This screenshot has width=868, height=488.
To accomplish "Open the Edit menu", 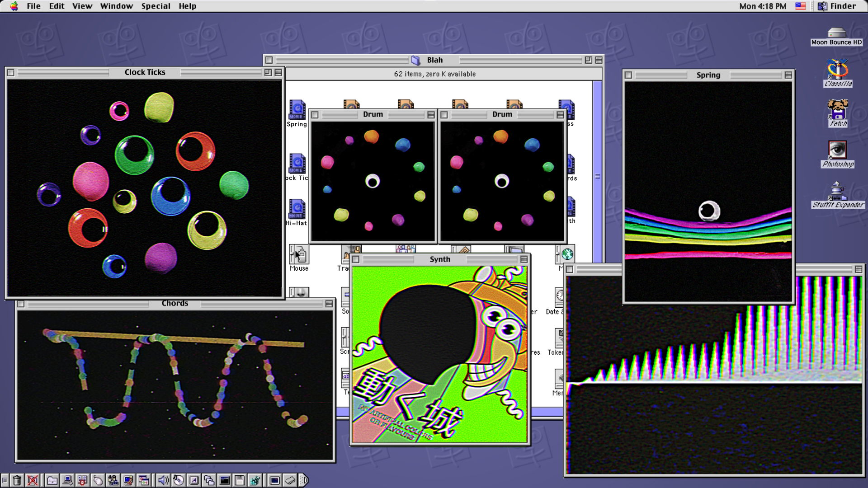I will coord(57,6).
